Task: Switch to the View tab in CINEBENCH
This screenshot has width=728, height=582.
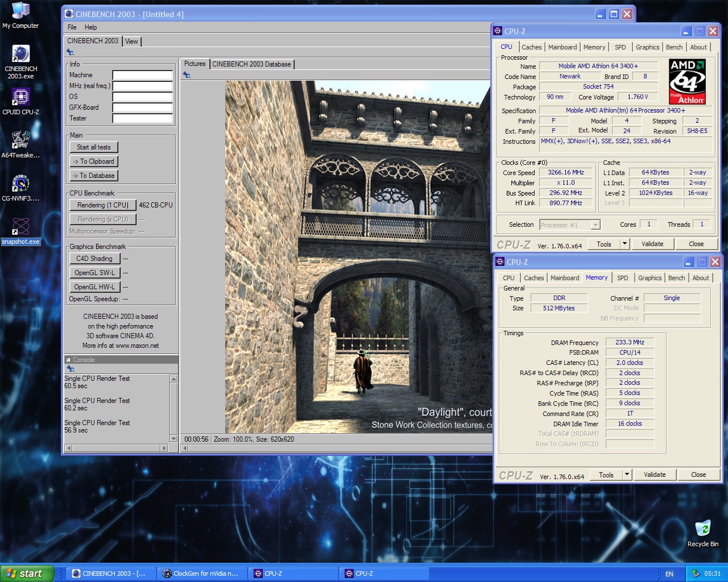Action: pos(131,41)
